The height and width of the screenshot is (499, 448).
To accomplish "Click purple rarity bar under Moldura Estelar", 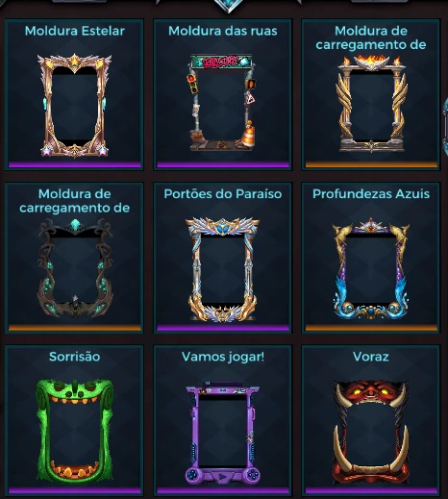I will coord(74,164).
